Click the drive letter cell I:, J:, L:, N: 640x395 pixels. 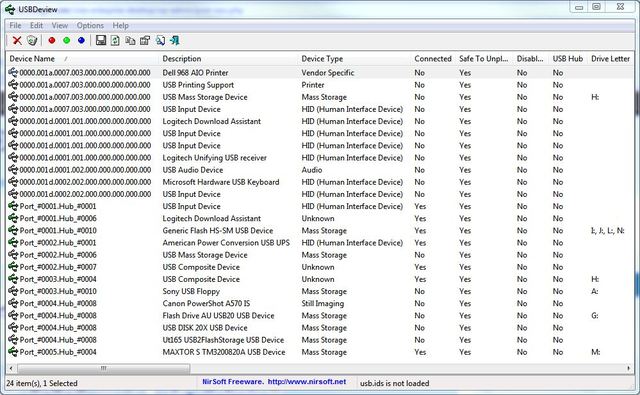(x=607, y=231)
